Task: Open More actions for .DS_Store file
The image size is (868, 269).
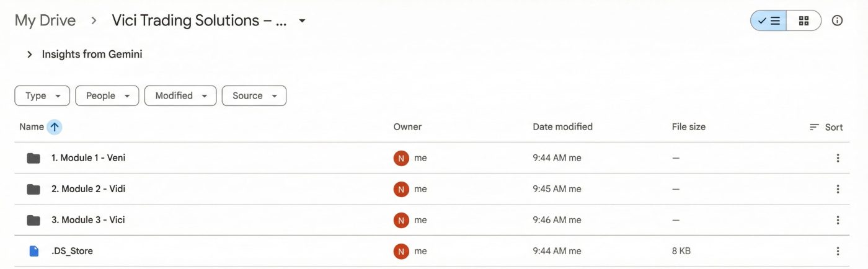Action: (838, 251)
